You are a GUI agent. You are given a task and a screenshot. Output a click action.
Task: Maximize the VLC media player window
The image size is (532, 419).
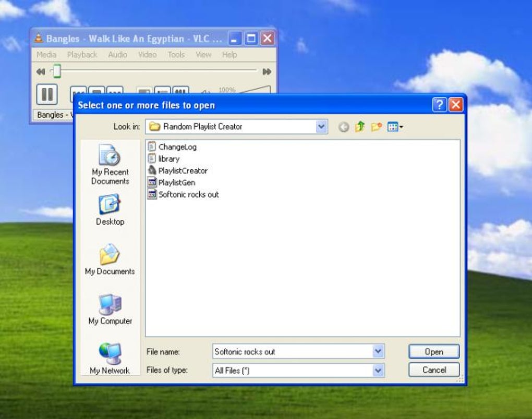(251, 39)
